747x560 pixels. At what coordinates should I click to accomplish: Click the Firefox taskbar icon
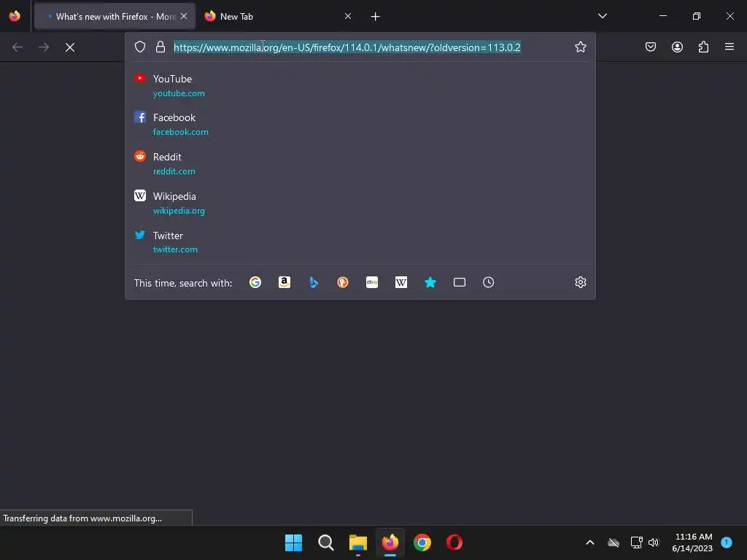390,542
